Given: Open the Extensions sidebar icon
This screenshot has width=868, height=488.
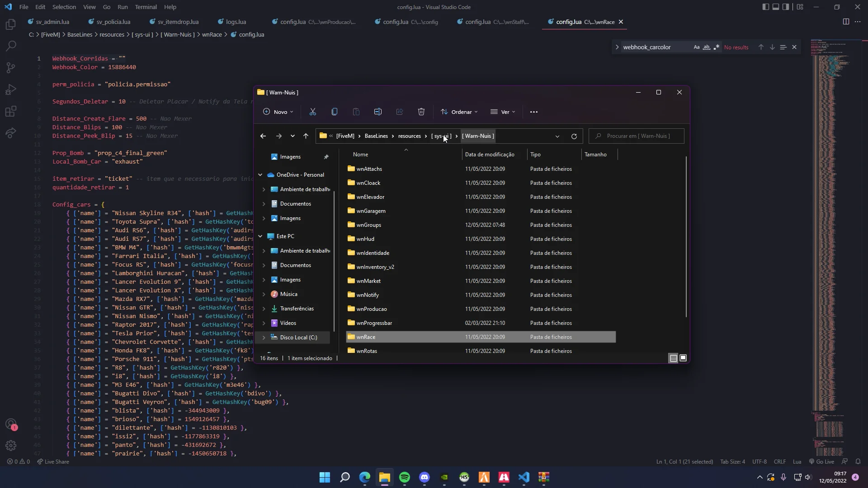Looking at the screenshot, I should tap(11, 111).
